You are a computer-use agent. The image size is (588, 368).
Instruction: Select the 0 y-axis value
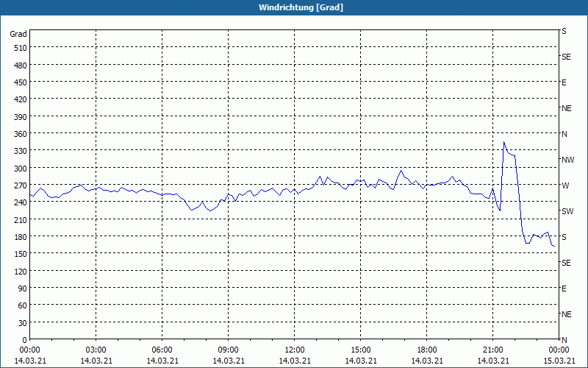point(25,340)
